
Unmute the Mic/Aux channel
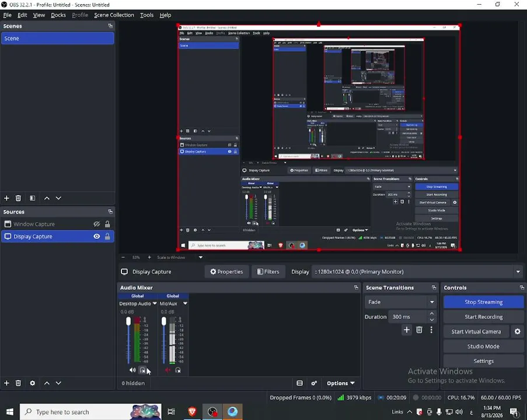pyautogui.click(x=167, y=370)
